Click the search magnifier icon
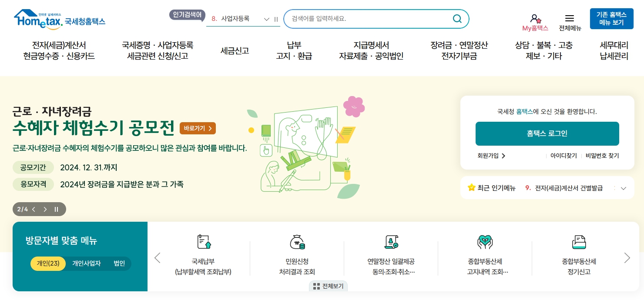 (457, 19)
